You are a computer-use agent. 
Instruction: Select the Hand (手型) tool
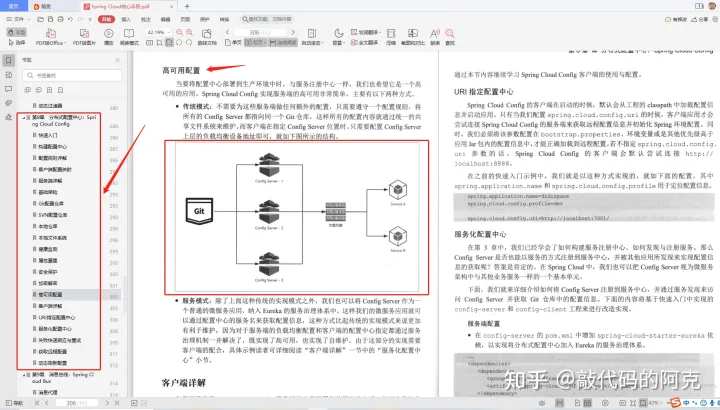17,32
